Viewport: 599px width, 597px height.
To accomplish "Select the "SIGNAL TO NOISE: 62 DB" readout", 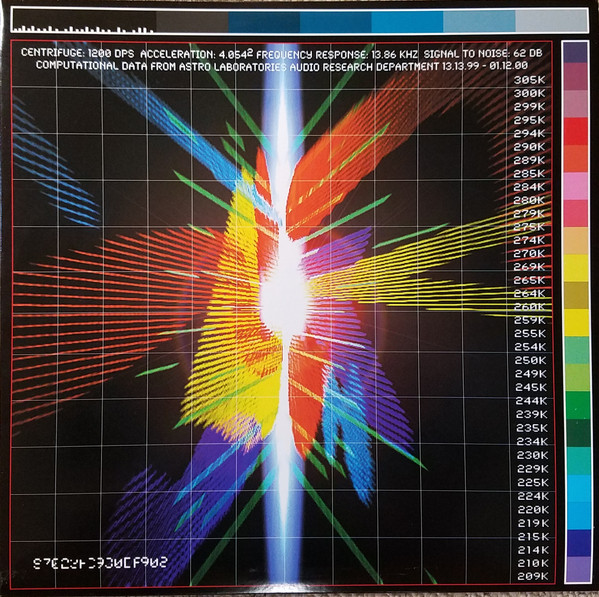I will [483, 54].
